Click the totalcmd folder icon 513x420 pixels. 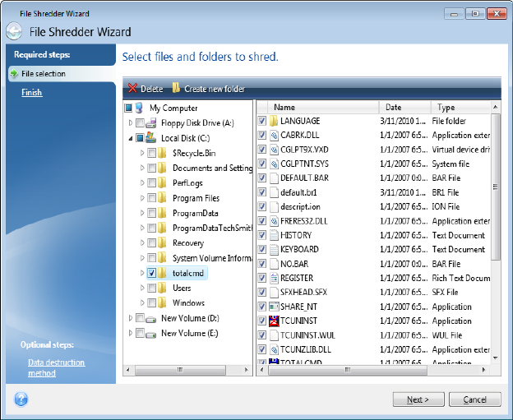(x=162, y=273)
